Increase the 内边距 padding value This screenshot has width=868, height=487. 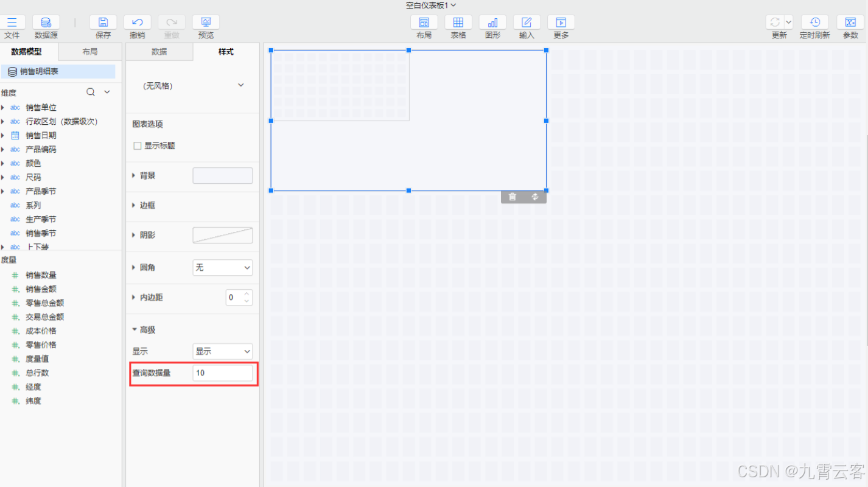(x=247, y=294)
